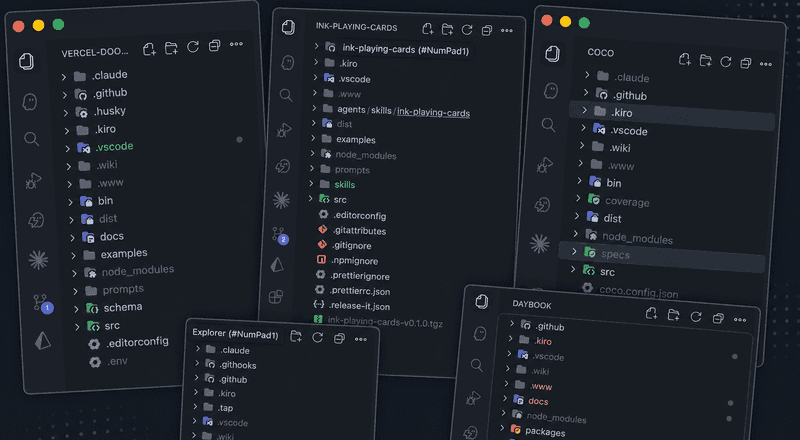This screenshot has width=800, height=440.
Task: Open Search view in VERCEL-DOO window
Action: tap(32, 139)
